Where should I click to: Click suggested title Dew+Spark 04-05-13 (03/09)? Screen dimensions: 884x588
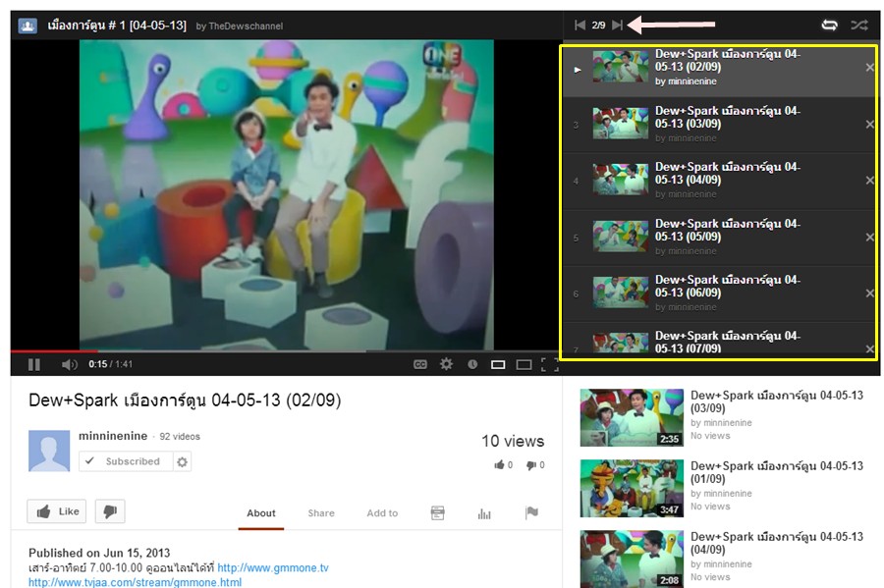click(777, 401)
